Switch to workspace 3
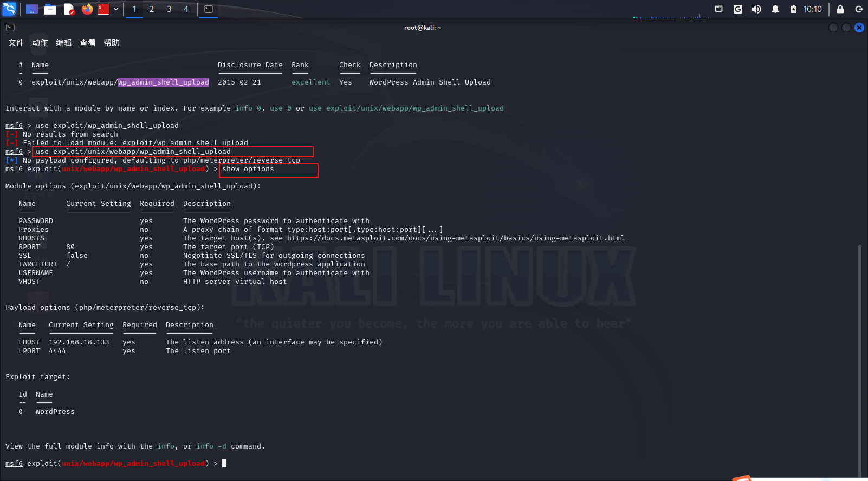This screenshot has height=481, width=868. [169, 9]
